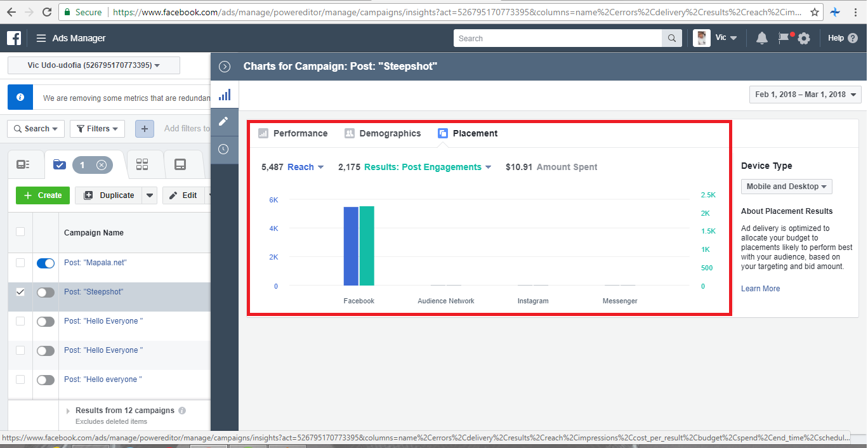Screen dimensions: 868x448
Task: Open the Vic Udo-udofia account dropdown
Action: (94, 65)
